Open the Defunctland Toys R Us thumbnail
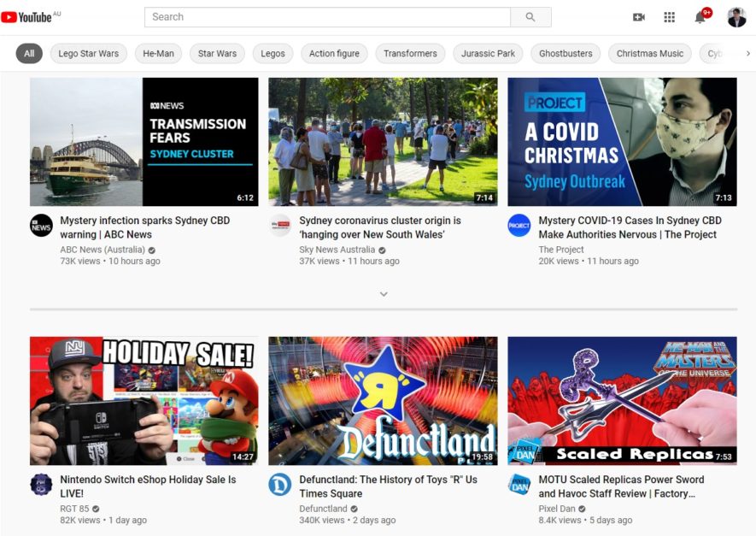This screenshot has width=756, height=536. (x=383, y=401)
